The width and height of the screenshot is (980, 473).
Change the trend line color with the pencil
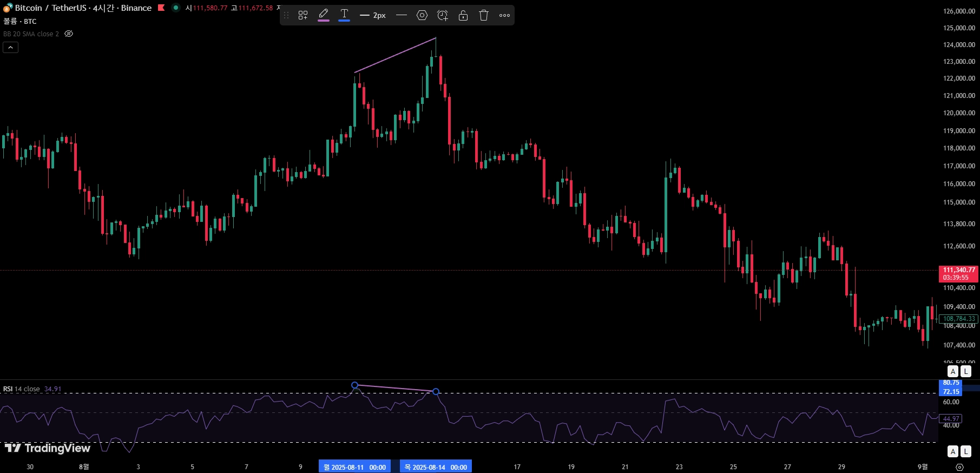tap(324, 15)
